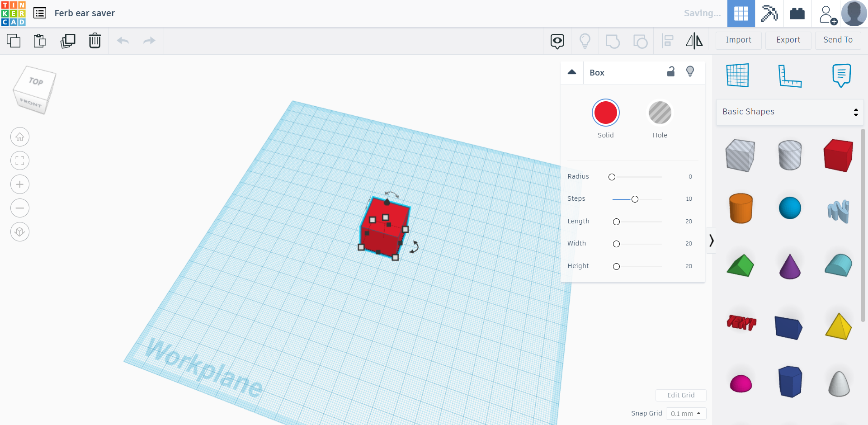Click the Send To button
The height and width of the screenshot is (425, 868).
pyautogui.click(x=838, y=40)
